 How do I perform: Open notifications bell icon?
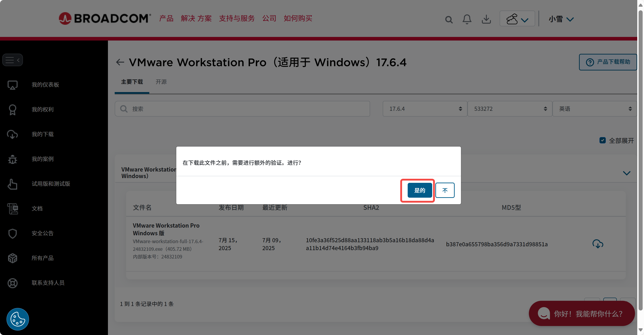(x=467, y=19)
